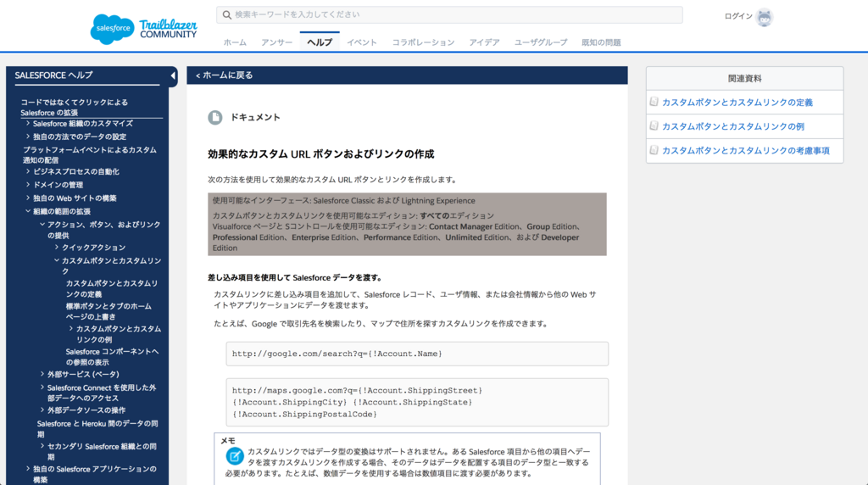868x485 pixels.
Task: Open related link カスタムボタンとカスタムリンクの定義
Action: (x=737, y=103)
